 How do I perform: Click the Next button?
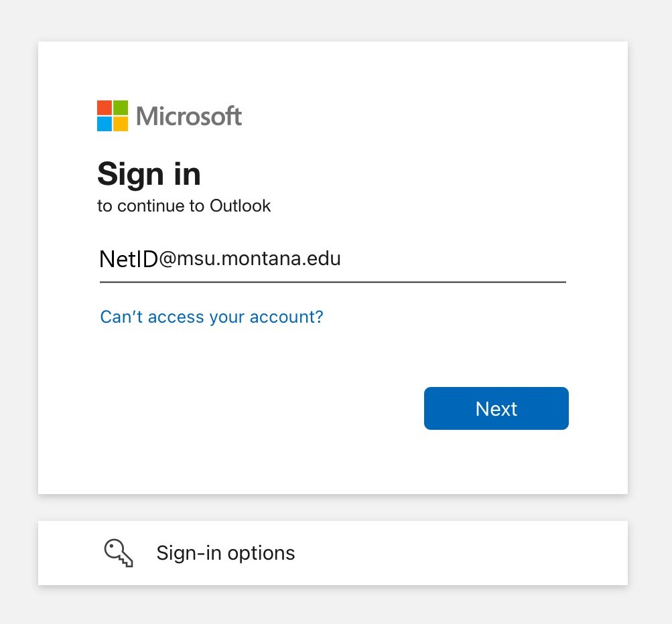(496, 408)
